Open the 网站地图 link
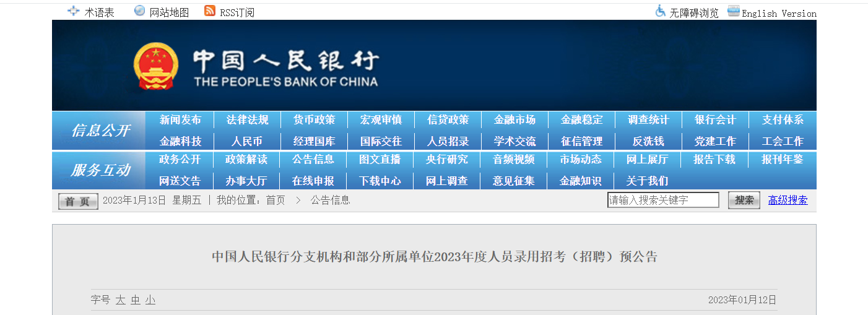The width and height of the screenshot is (868, 315). pyautogui.click(x=169, y=12)
